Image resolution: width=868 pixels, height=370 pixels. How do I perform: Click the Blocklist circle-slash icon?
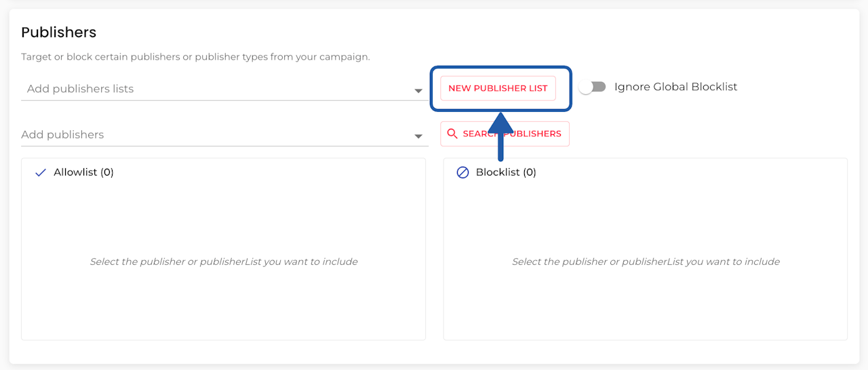coord(462,173)
